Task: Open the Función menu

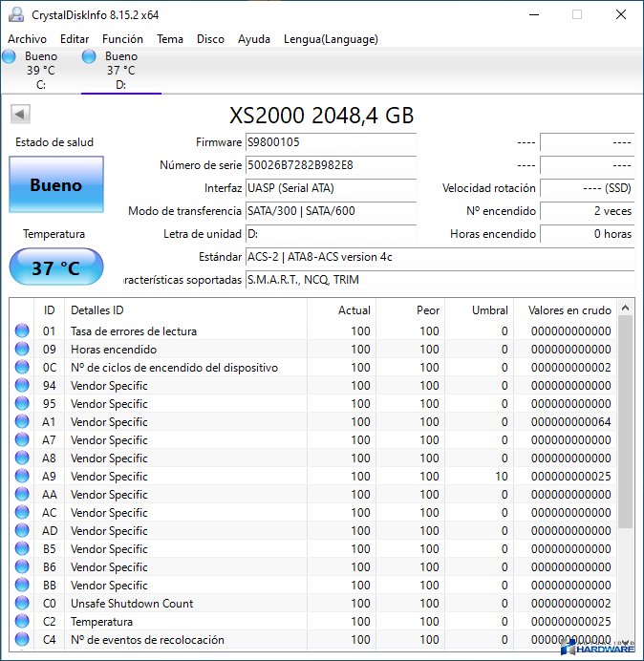Action: [122, 39]
